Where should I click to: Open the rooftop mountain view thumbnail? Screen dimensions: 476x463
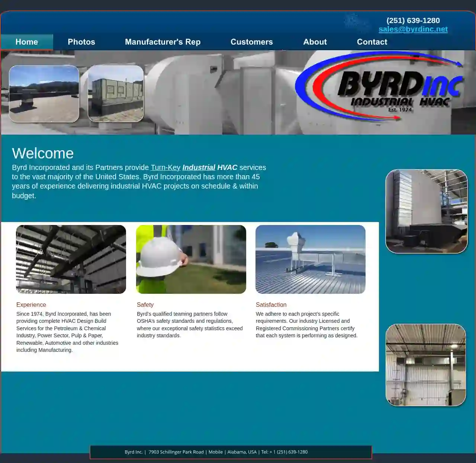point(44,94)
